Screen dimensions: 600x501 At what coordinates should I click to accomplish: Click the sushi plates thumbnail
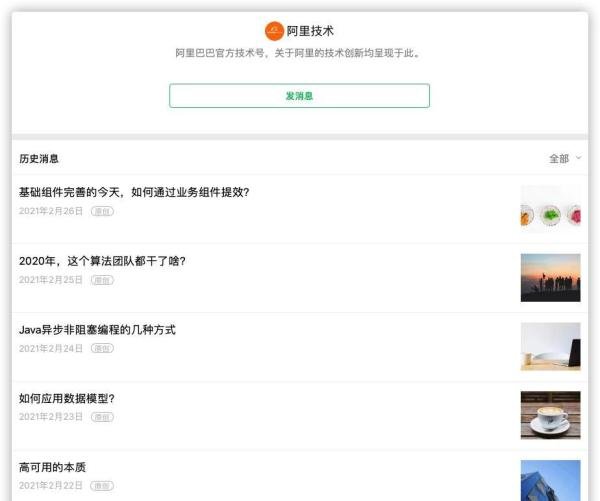tap(551, 209)
